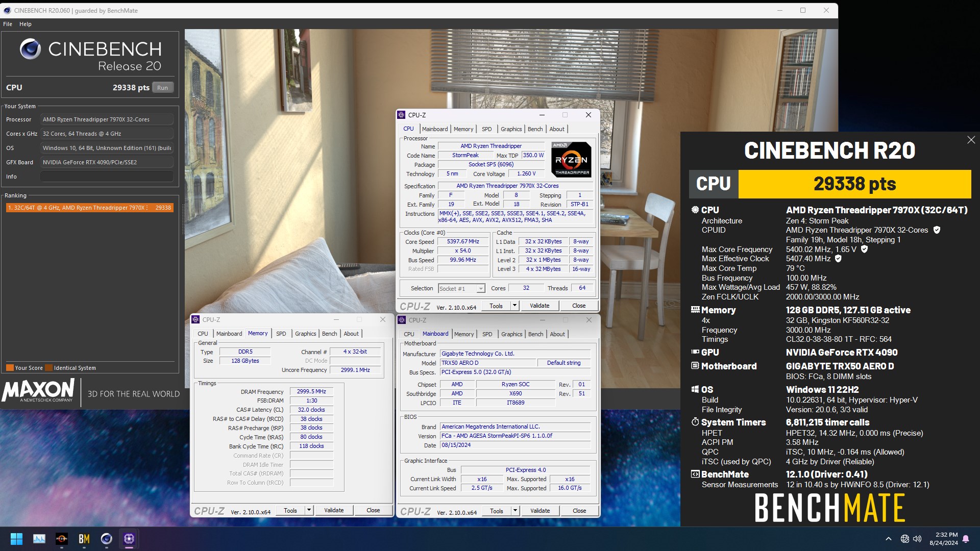The image size is (980, 551).
Task: Select ranking entry Threadripper 7970X 29338
Action: click(90, 208)
